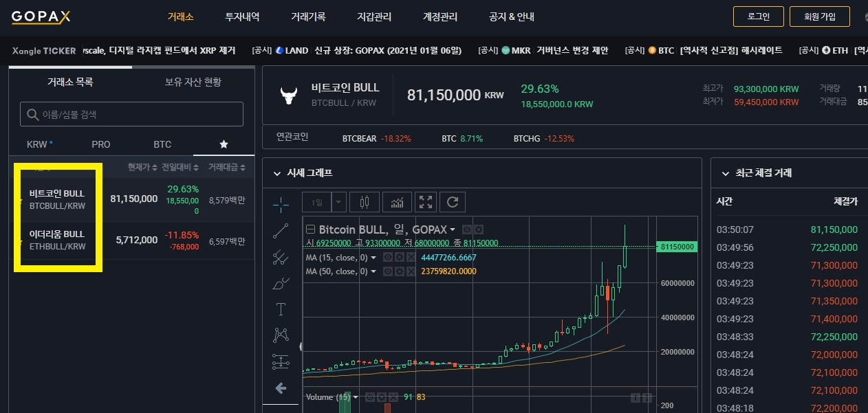Select the BTC market tab
Screen dimensions: 868x413
point(162,144)
